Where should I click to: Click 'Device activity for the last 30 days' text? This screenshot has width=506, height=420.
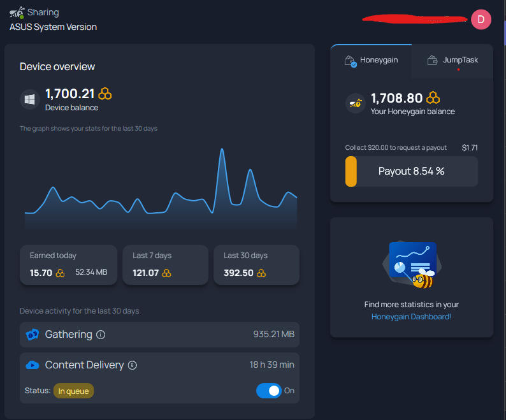coord(80,311)
